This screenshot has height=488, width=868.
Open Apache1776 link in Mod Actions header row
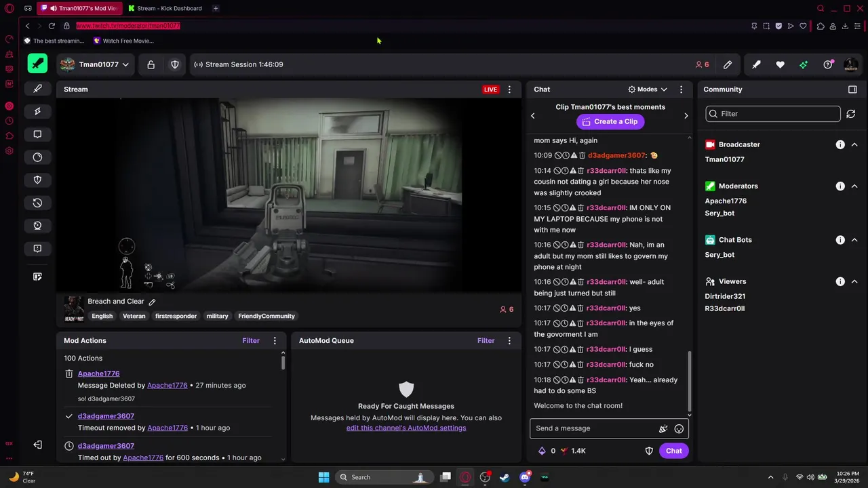98,373
